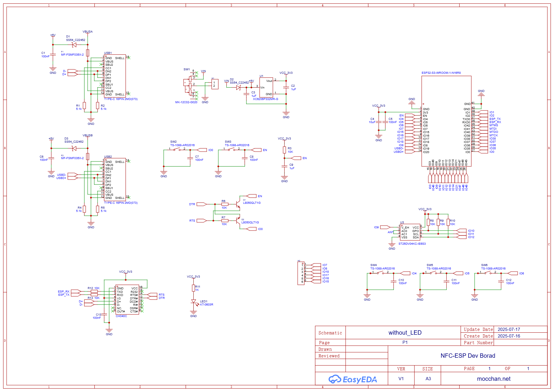Select the R6 resistor designator
The height and width of the screenshot is (392, 554).
pos(223,201)
